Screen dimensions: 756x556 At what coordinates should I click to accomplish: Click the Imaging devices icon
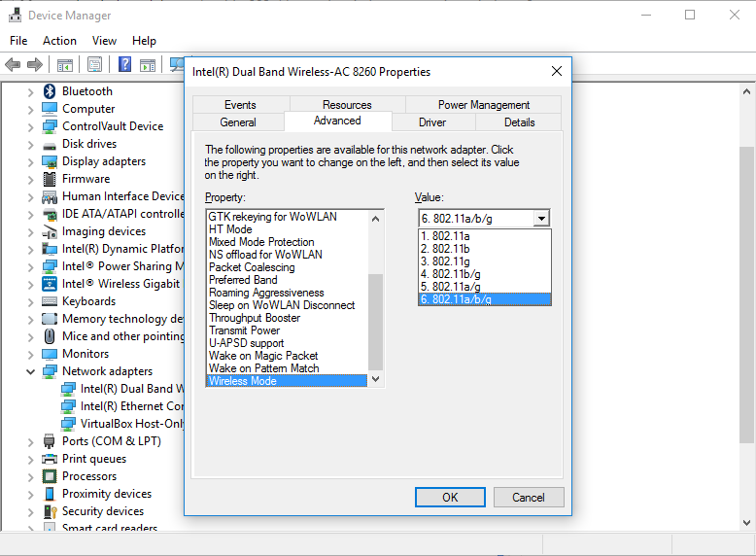[50, 232]
